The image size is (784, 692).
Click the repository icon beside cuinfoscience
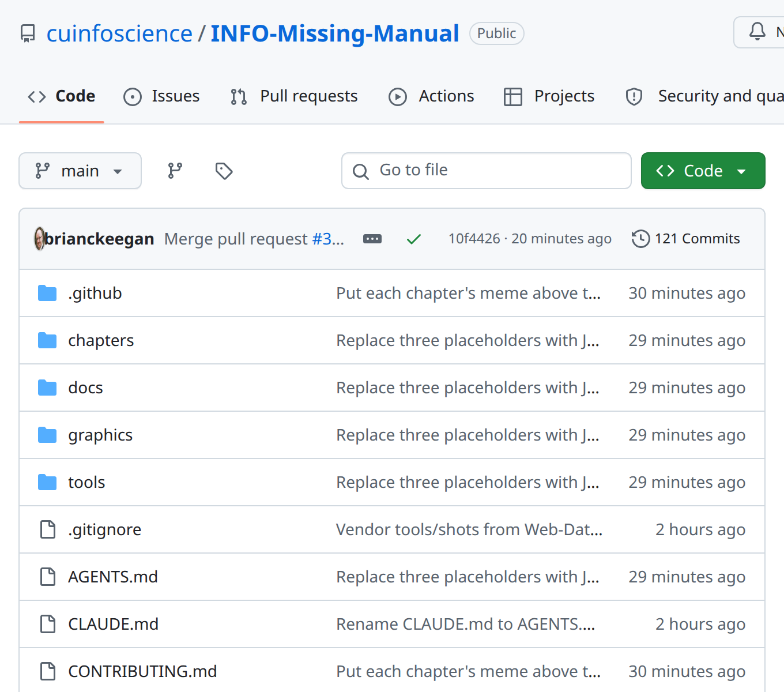point(28,33)
